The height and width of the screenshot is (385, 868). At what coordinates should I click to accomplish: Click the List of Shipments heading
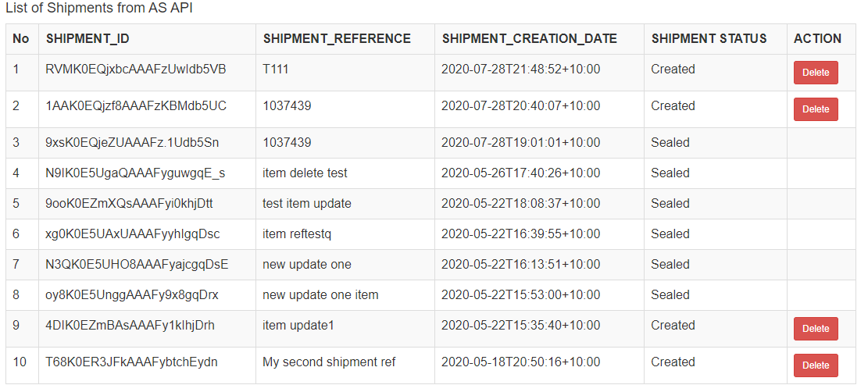coord(99,9)
